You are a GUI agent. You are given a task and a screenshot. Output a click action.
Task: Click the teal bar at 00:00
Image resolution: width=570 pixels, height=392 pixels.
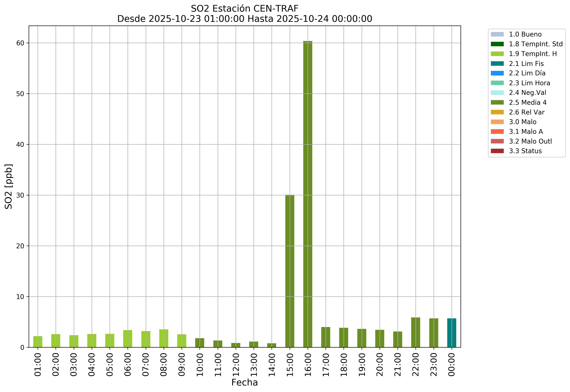(452, 333)
